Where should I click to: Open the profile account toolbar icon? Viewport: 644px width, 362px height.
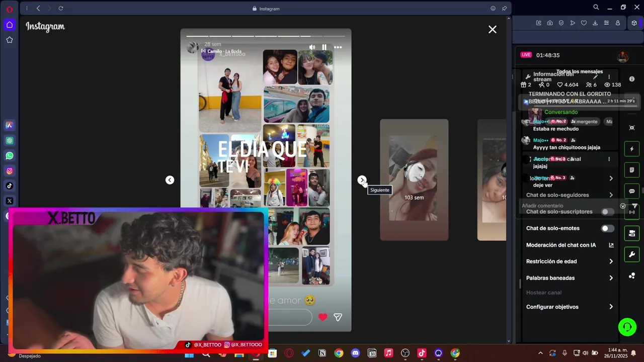point(618,23)
